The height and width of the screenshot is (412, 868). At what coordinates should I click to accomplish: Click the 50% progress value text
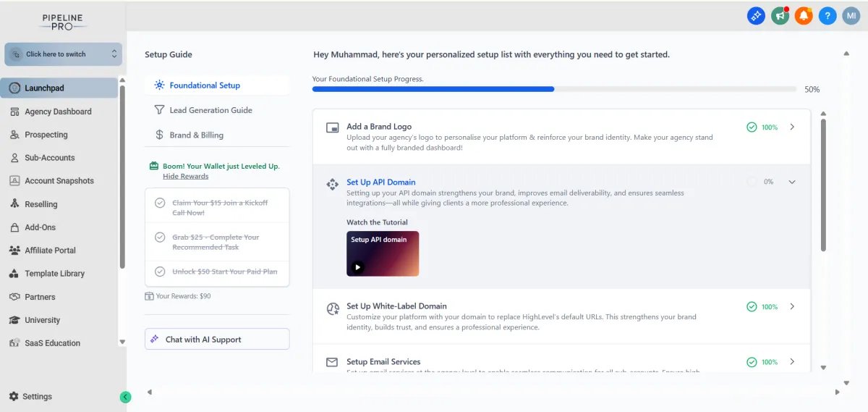(x=812, y=89)
